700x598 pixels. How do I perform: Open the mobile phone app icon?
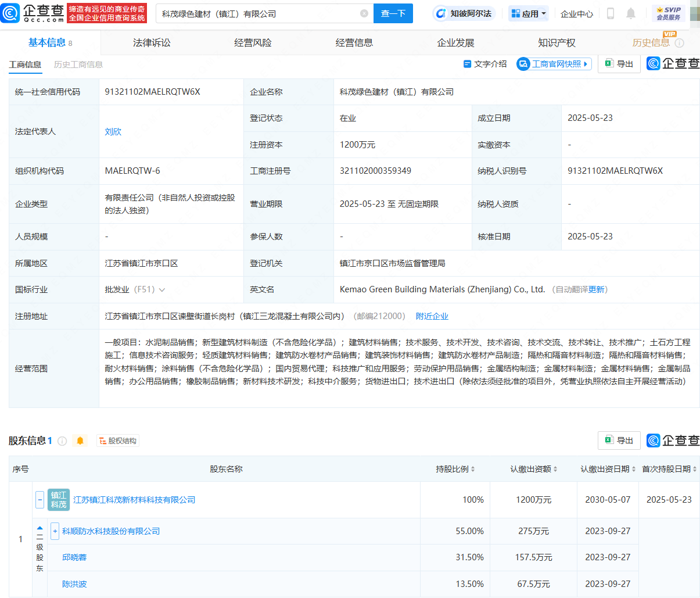pyautogui.click(x=611, y=13)
